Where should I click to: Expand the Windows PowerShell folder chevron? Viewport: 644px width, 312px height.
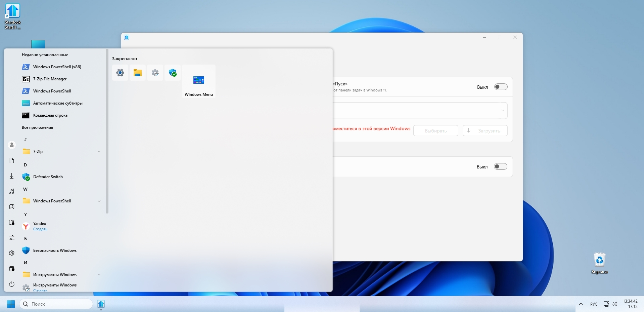99,201
